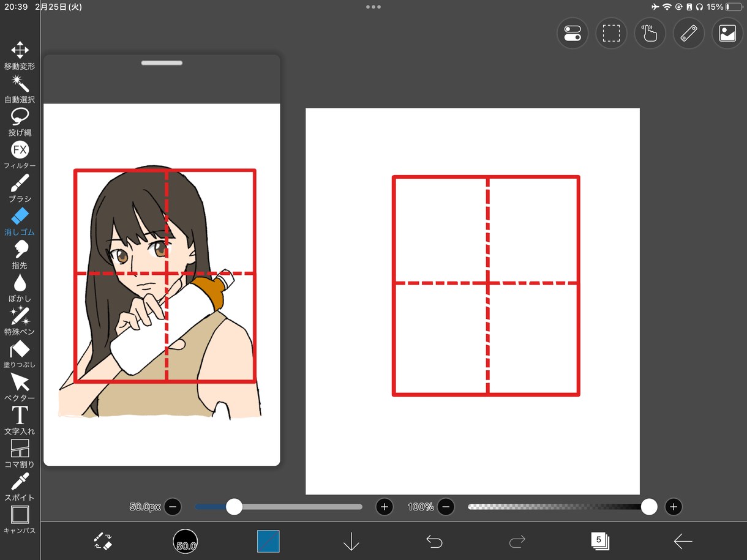This screenshot has height=560, width=747.
Task: Switch between brush and eraser icon
Action: click(x=102, y=541)
